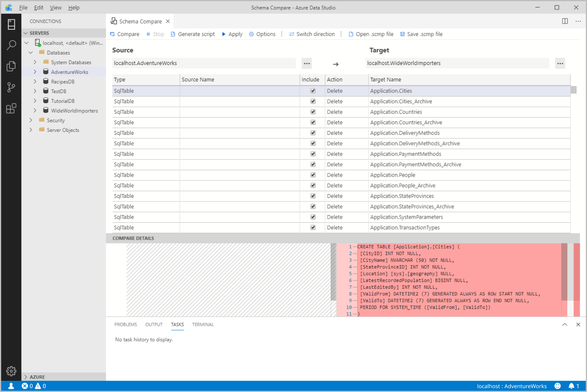Screen dimensions: 587x392
Task: Uncheck Include for Application.StateProvinces
Action: (313, 196)
